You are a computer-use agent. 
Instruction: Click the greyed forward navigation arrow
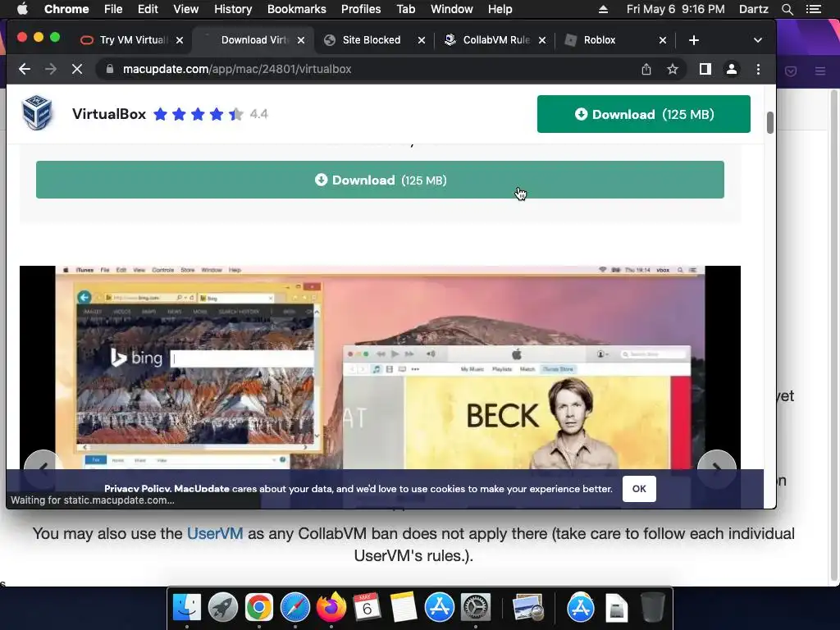(50, 69)
